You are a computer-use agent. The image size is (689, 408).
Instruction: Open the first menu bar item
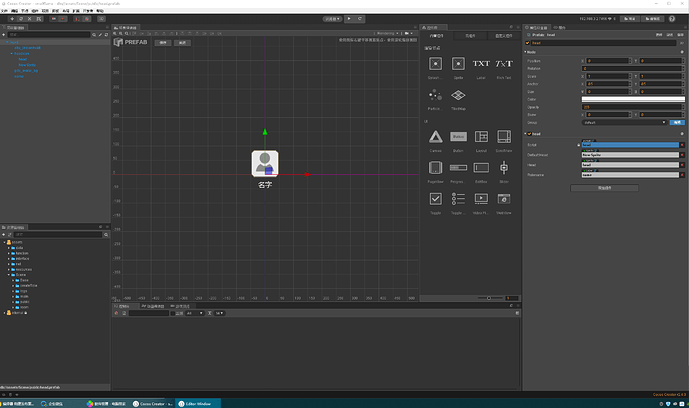point(4,11)
